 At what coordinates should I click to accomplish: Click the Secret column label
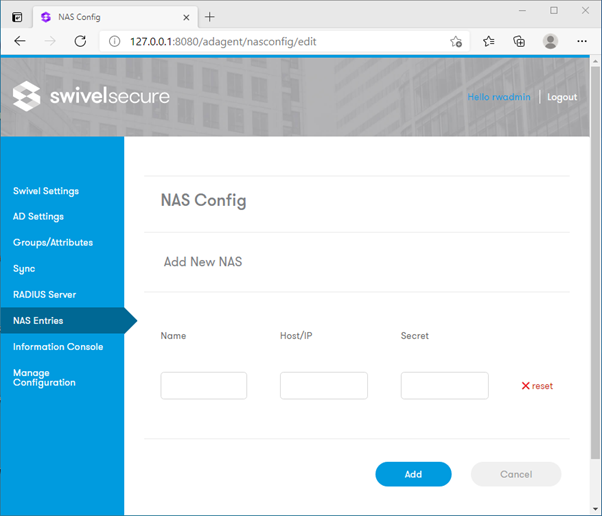pyautogui.click(x=415, y=336)
